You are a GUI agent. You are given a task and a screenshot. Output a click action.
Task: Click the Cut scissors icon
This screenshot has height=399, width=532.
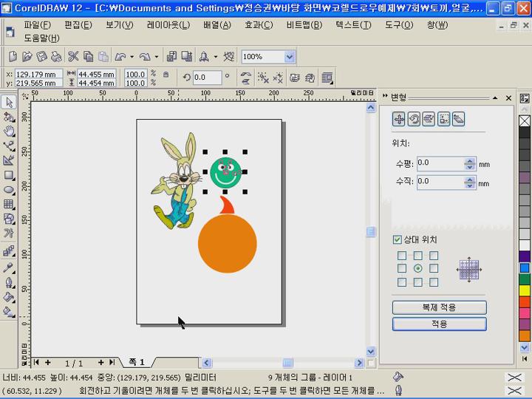73,56
